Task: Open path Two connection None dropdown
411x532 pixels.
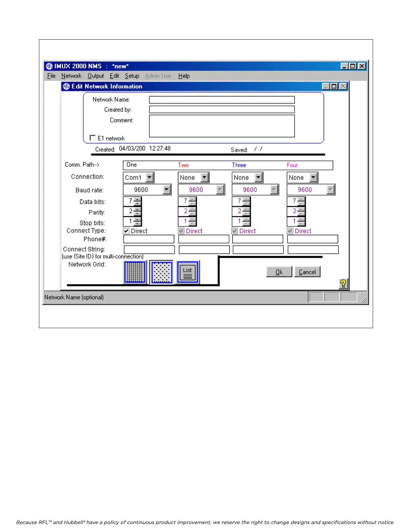Action: 204,177
